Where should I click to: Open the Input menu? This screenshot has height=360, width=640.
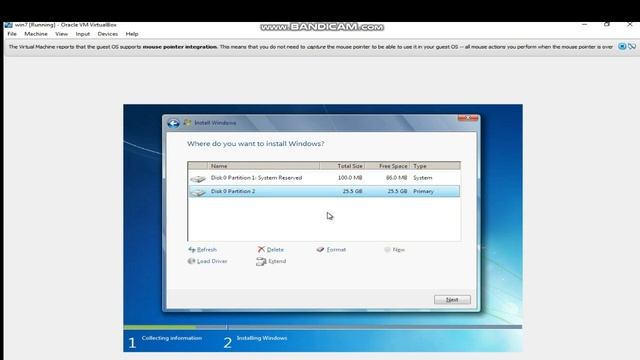(x=82, y=34)
